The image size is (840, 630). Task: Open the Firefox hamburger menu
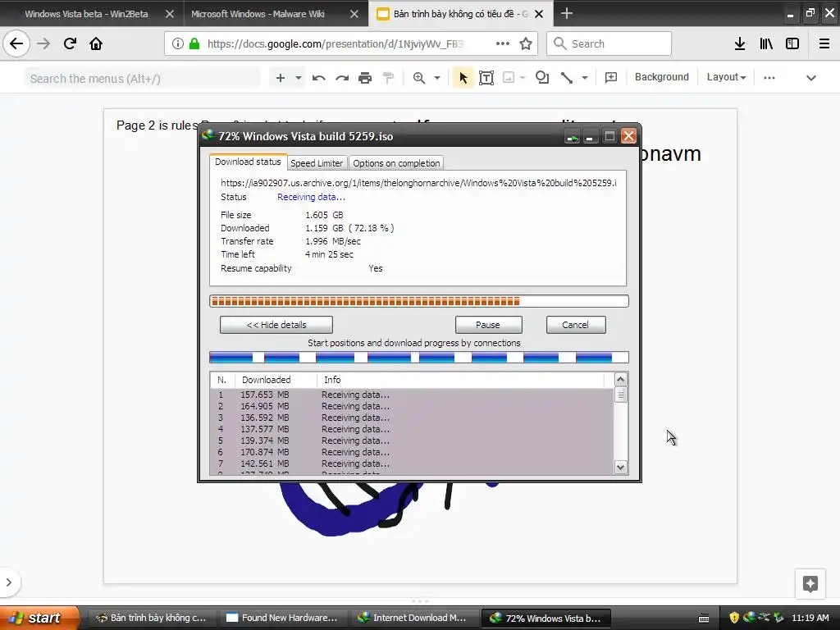(x=824, y=44)
